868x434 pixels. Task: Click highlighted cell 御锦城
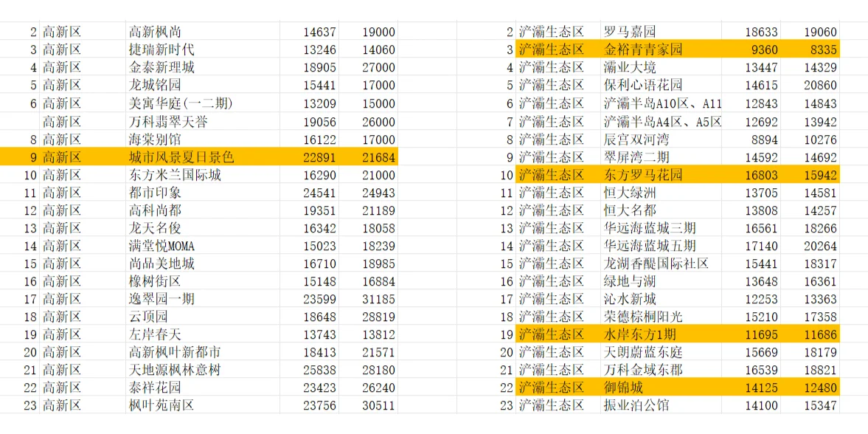coord(661,387)
